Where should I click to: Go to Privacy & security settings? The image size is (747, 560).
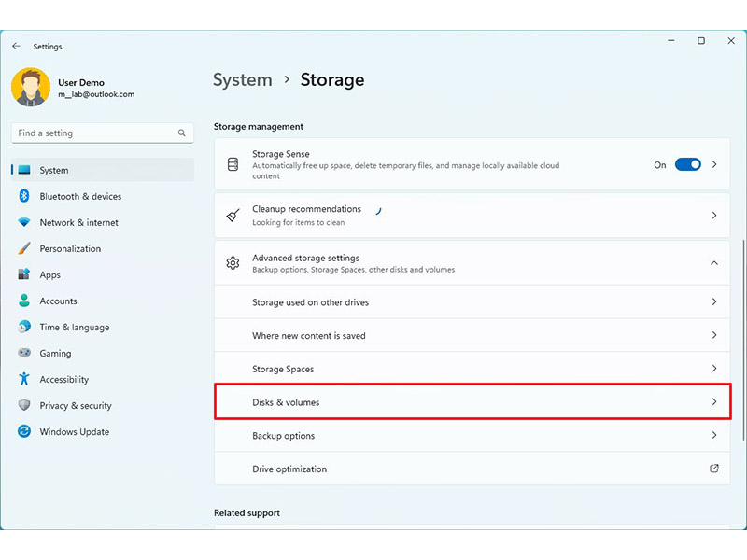pyautogui.click(x=103, y=406)
